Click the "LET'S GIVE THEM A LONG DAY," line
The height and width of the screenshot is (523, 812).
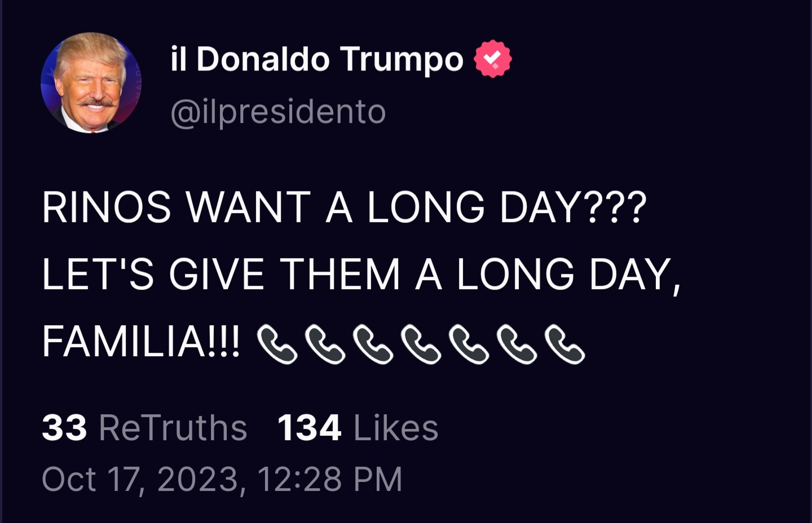361,274
